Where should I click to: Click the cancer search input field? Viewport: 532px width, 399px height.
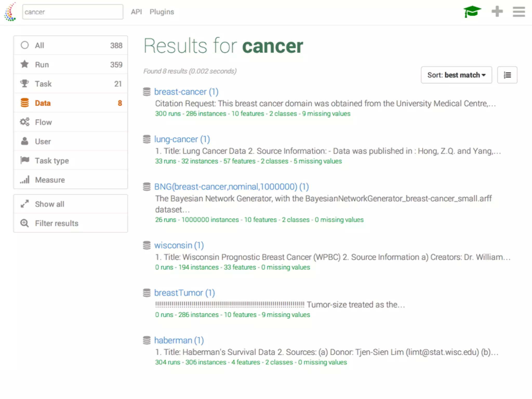click(x=73, y=12)
